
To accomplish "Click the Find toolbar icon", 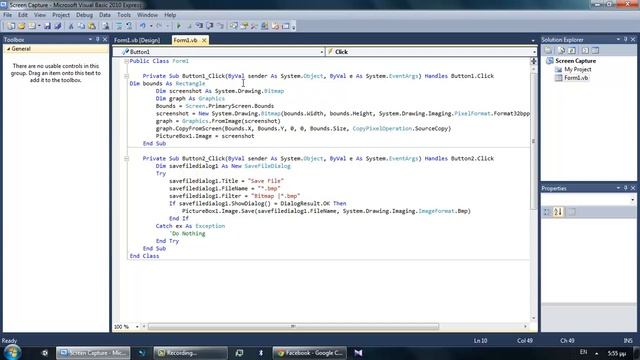I will tap(106, 26).
